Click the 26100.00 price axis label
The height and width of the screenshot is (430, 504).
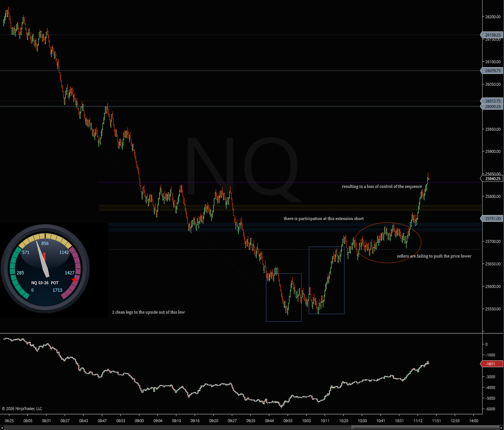point(492,62)
